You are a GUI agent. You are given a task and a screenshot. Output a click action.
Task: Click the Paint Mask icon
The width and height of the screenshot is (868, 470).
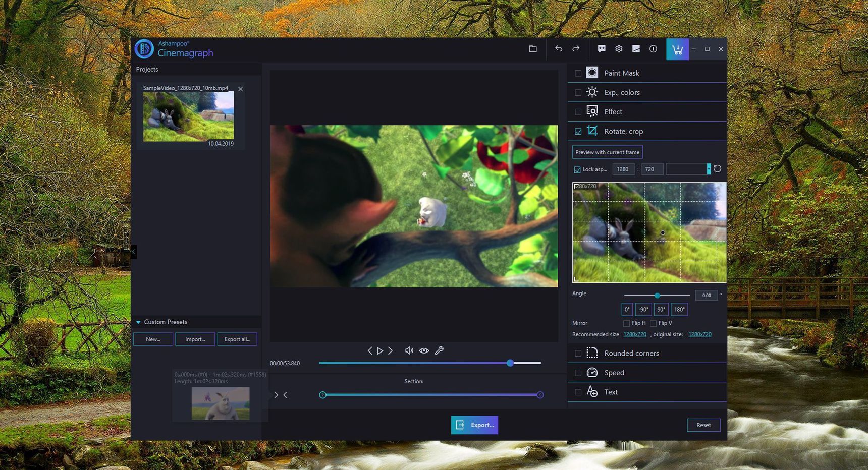(592, 73)
